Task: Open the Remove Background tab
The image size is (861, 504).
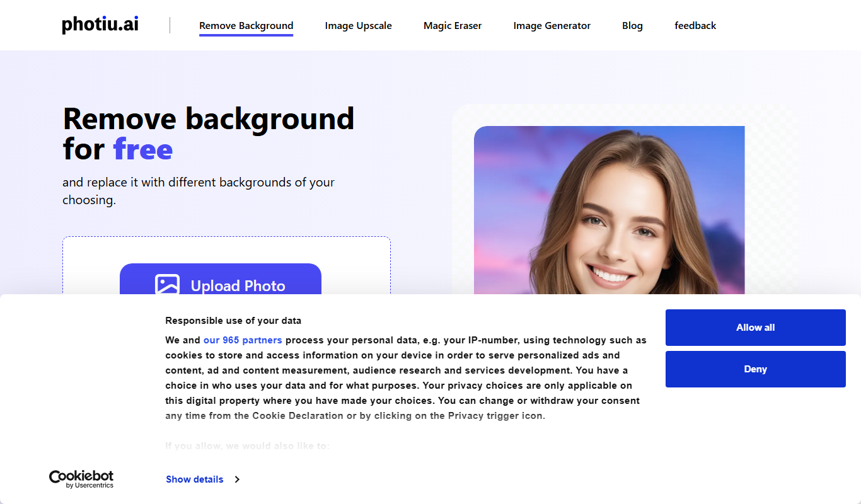Action: [246, 26]
